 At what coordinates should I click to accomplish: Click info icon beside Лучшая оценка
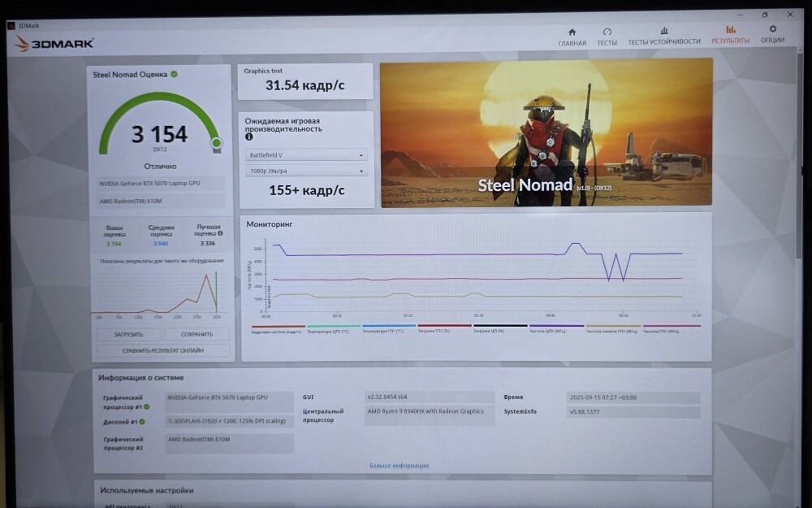click(220, 233)
